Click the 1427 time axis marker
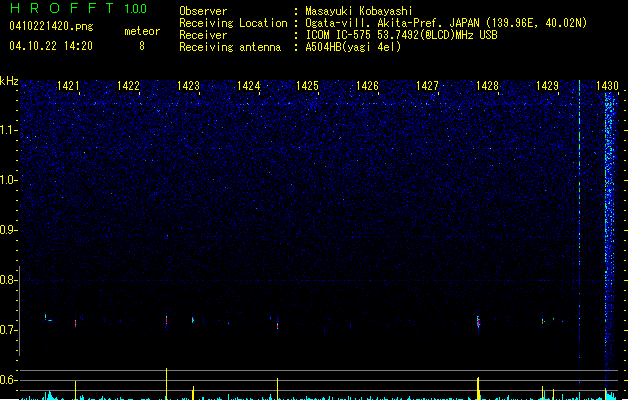This screenshot has height=400, width=629. point(428,86)
